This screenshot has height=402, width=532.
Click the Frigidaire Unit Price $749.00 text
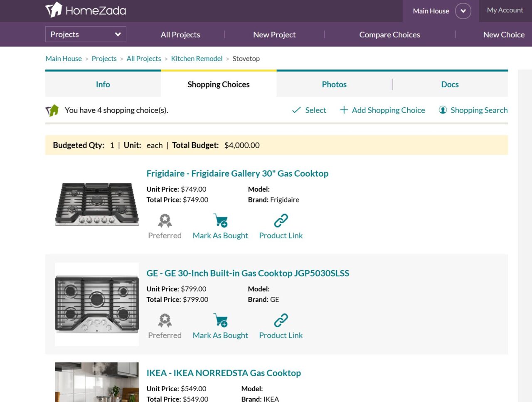[176, 189]
